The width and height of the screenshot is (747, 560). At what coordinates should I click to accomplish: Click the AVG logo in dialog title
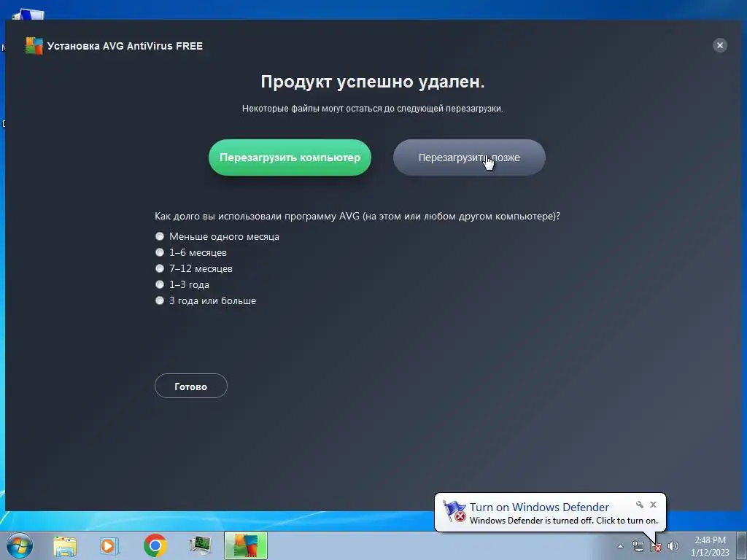(34, 46)
